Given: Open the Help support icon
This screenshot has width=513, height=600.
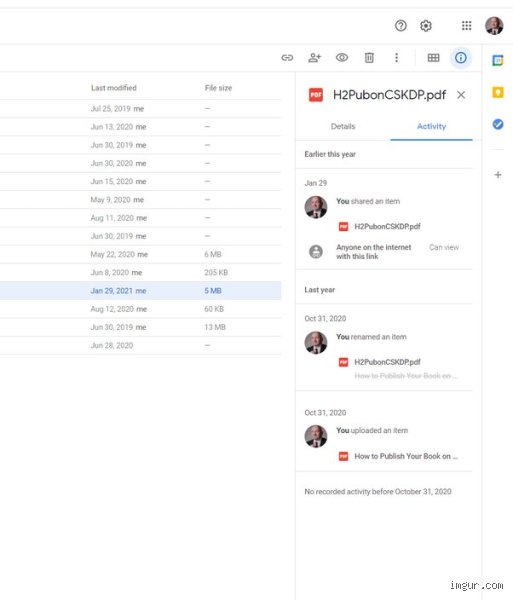Looking at the screenshot, I should (x=401, y=26).
